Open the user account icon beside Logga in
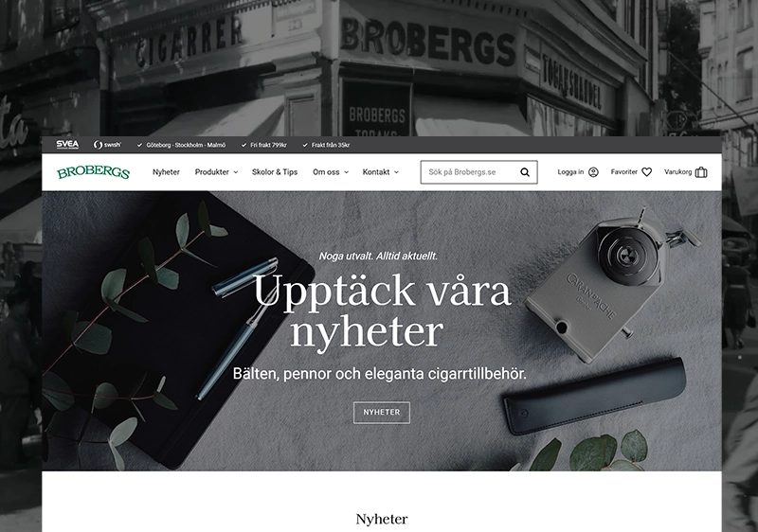The image size is (758, 532). [x=594, y=172]
